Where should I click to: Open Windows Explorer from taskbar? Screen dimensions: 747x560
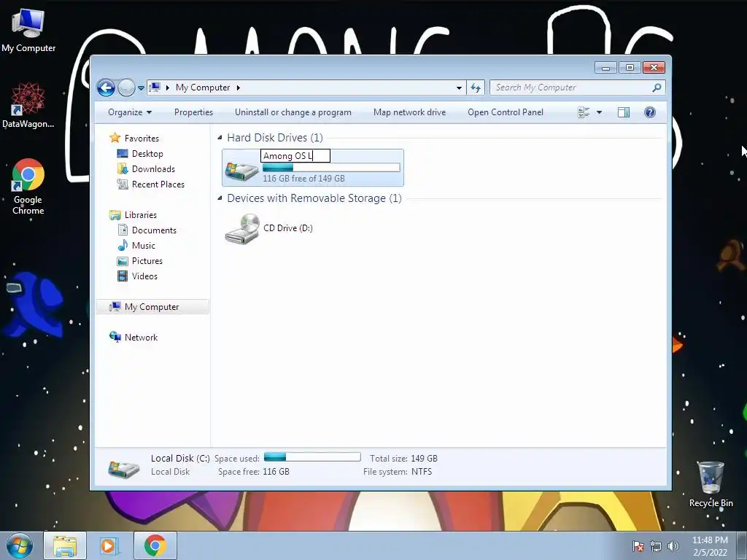(x=65, y=545)
